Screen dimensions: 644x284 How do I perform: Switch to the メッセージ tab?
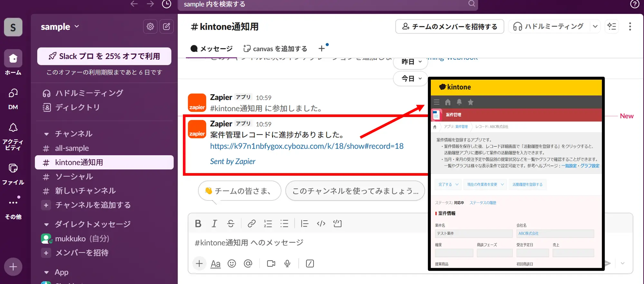[x=212, y=49]
